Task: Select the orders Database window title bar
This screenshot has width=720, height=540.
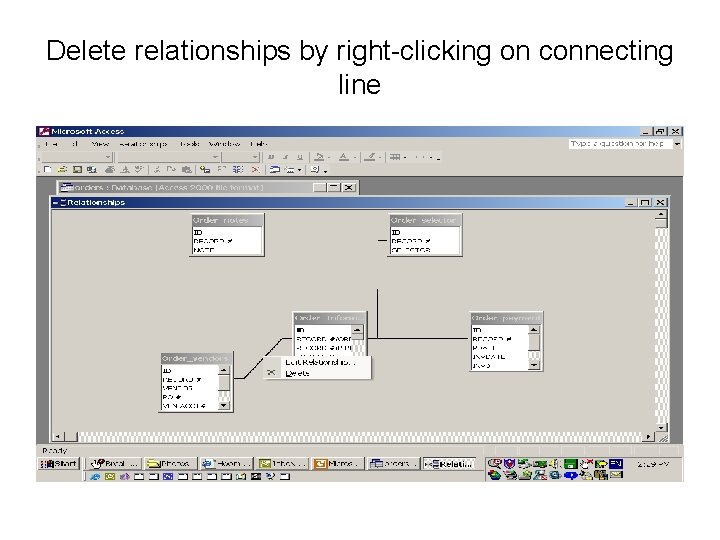Action: [208, 187]
